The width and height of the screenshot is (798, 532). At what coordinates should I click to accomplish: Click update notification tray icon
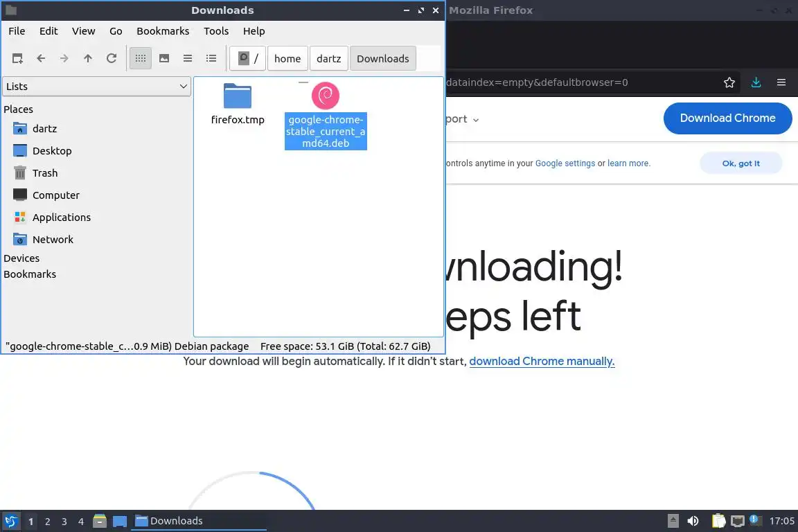tap(755, 520)
